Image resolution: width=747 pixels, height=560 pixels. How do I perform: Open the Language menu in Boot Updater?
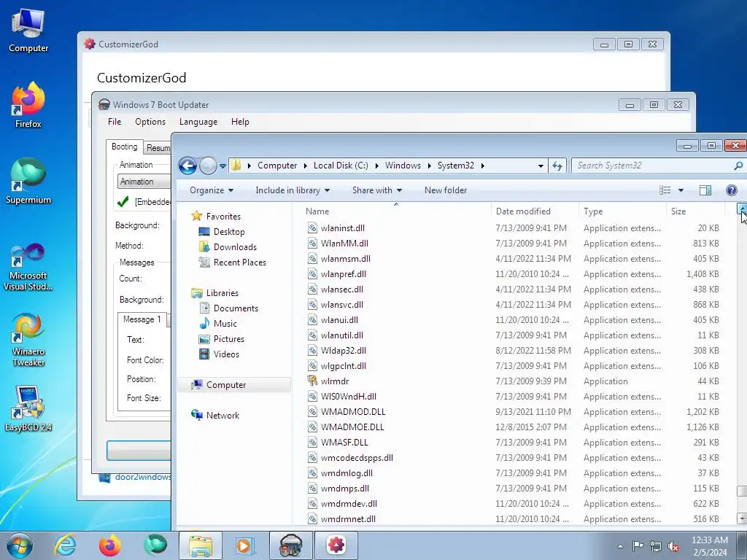[x=198, y=122]
